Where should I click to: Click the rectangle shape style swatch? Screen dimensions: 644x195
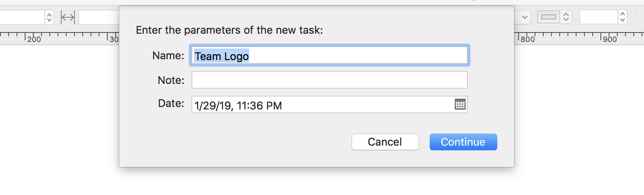click(x=549, y=17)
